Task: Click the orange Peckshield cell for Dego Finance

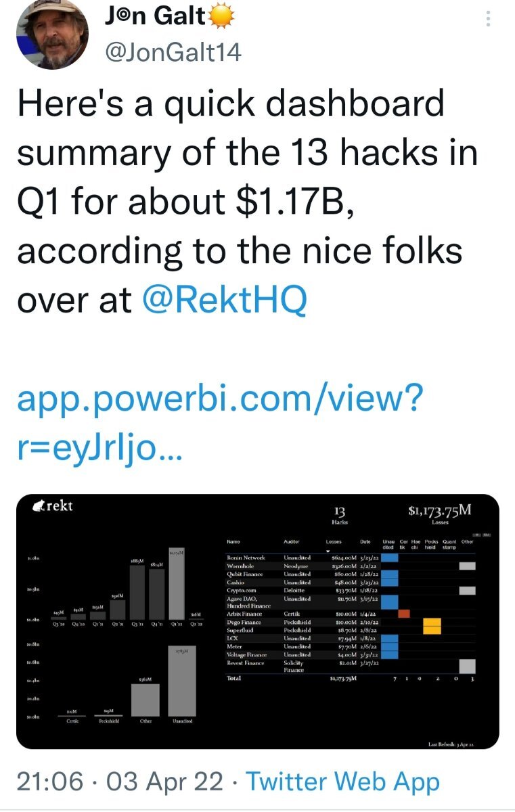Action: click(432, 626)
